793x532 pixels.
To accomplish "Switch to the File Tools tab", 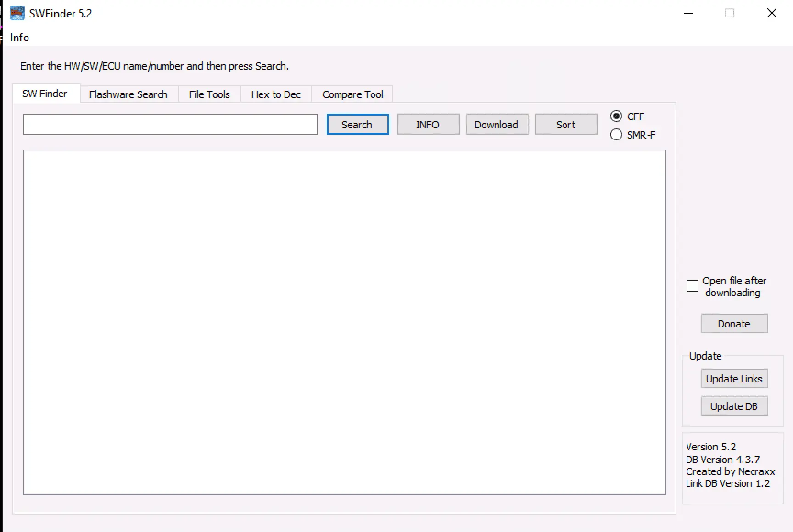I will 209,94.
